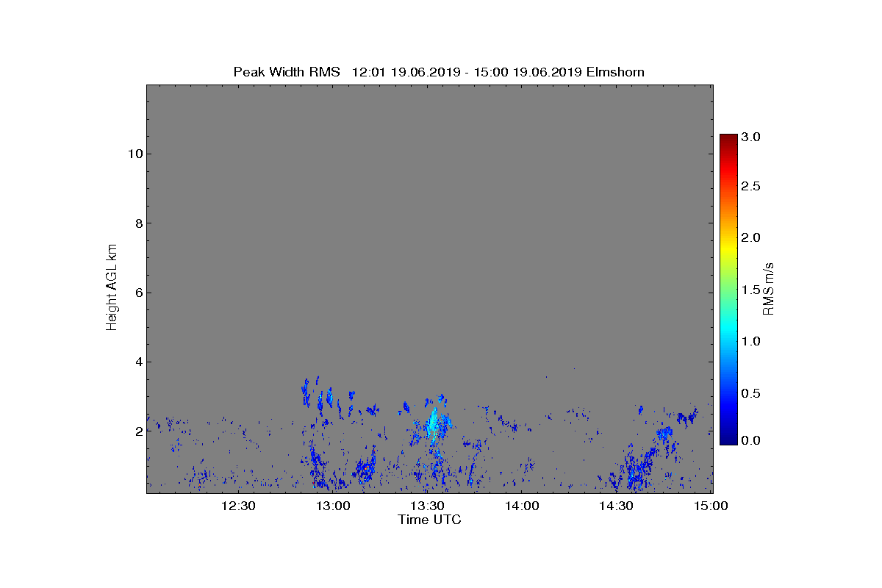The width and height of the screenshot is (882, 588).
Task: Click the 12:30 time axis tick label
Action: pos(238,506)
